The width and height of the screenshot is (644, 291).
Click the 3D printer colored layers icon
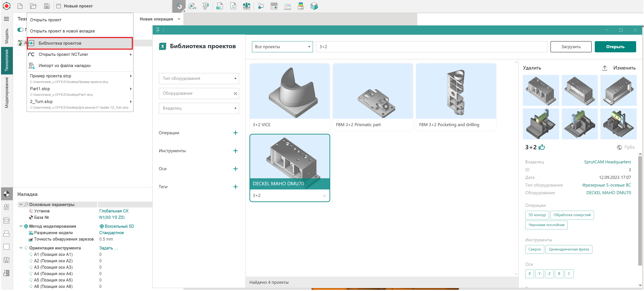(301, 6)
